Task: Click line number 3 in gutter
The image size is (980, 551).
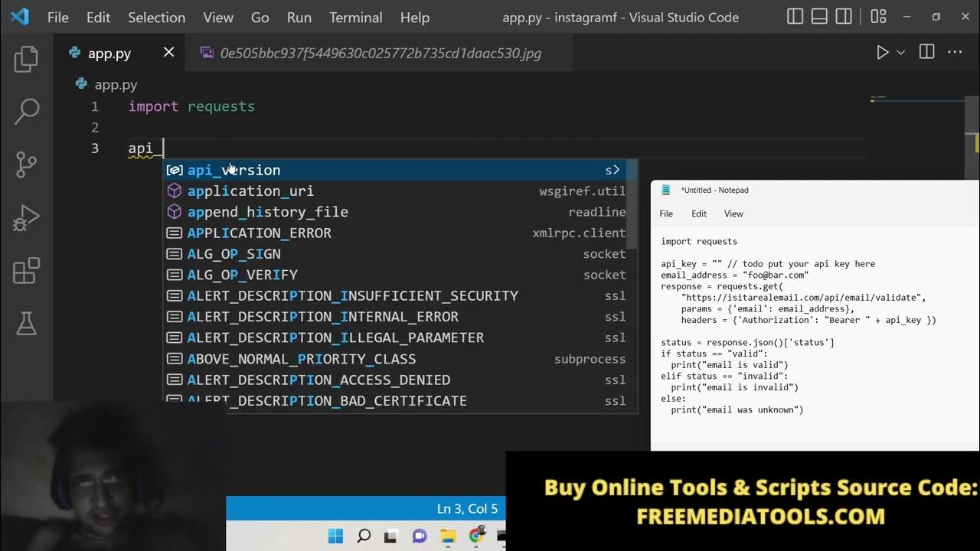Action: pos(95,148)
